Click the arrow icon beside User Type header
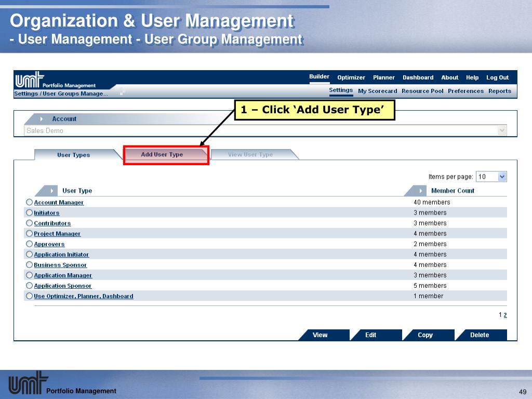This screenshot has height=399, width=532. [x=52, y=191]
